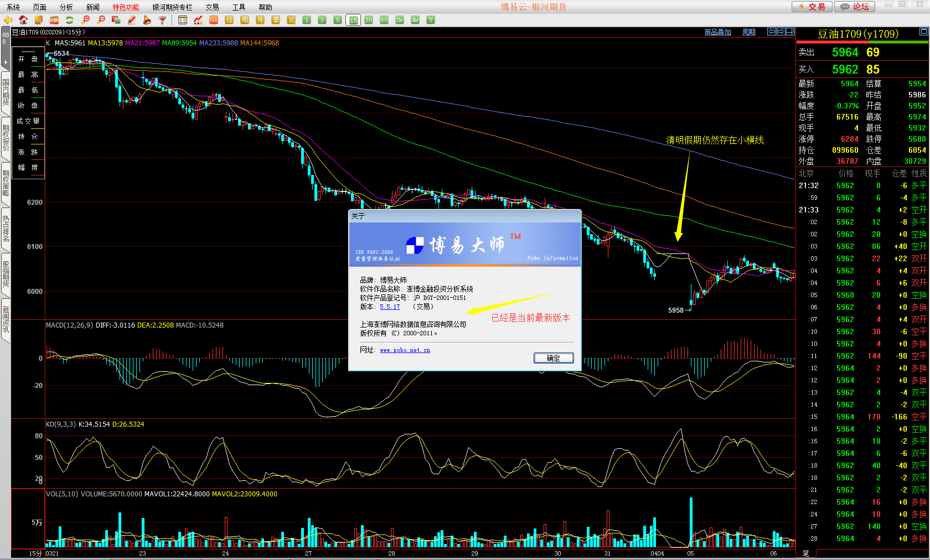Select the red drawing pencil tool

[132, 20]
